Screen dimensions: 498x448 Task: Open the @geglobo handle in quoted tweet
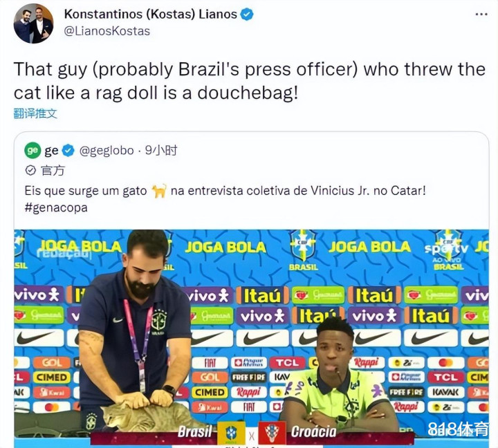coord(107,151)
